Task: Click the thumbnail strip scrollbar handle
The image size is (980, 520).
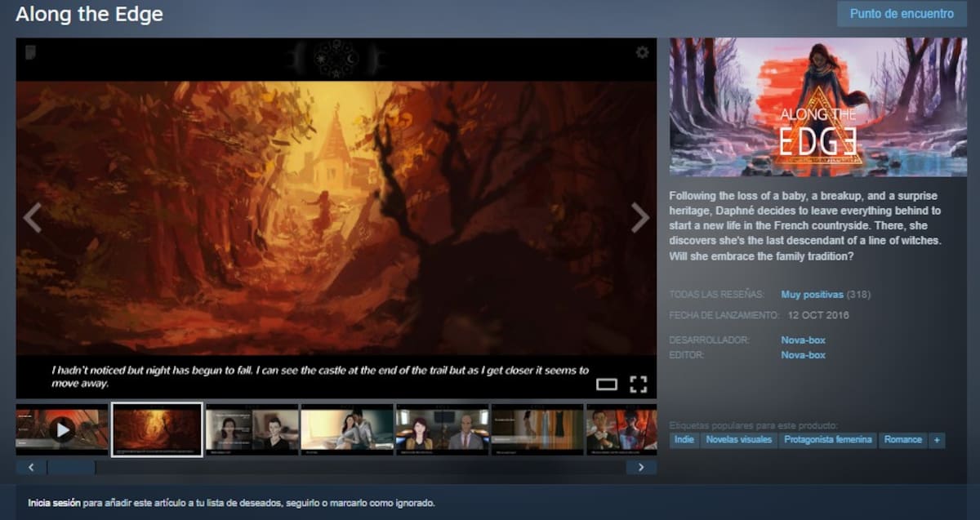Action: tap(71, 468)
